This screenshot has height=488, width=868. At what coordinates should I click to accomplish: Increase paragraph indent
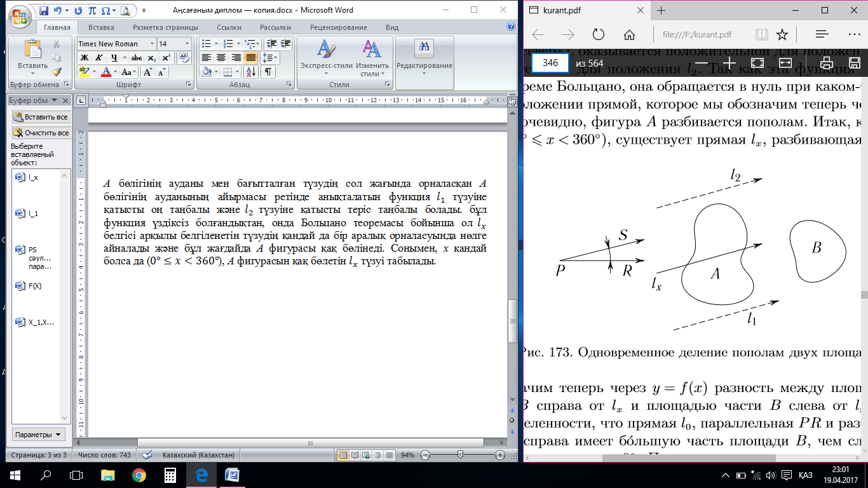tap(286, 44)
